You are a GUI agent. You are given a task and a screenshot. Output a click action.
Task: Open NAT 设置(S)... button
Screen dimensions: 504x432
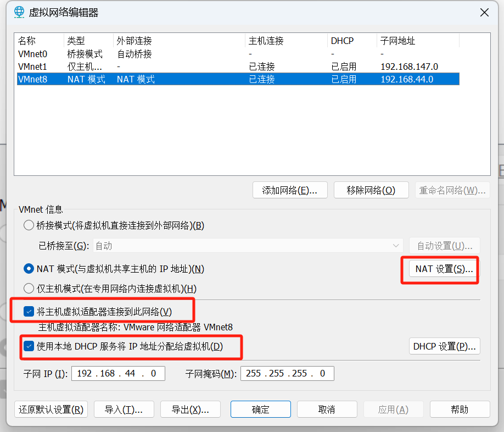[444, 269]
